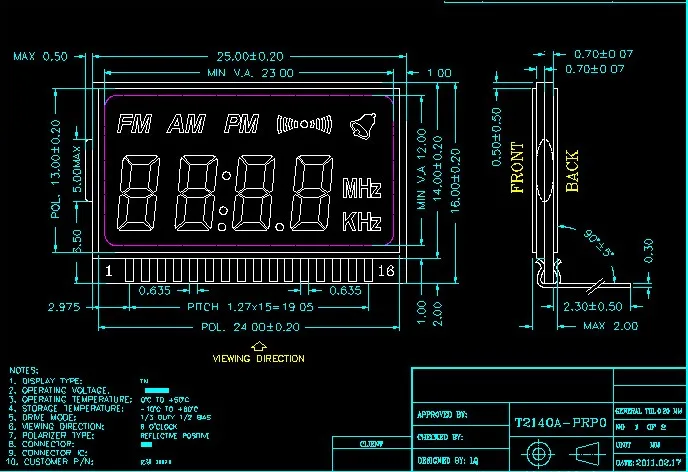The height and width of the screenshot is (472, 688).
Task: Click the VIEWING DIRECTION text label
Action: click(x=258, y=358)
